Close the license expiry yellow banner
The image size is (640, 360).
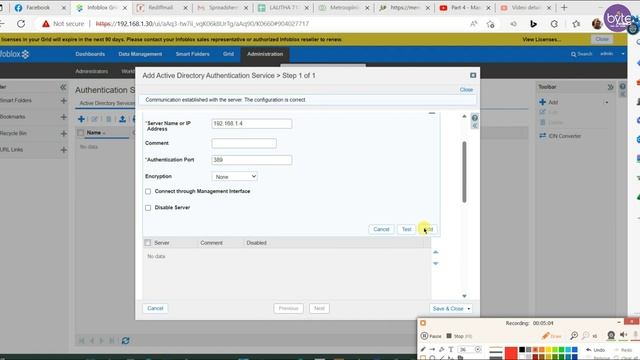[x=602, y=39]
